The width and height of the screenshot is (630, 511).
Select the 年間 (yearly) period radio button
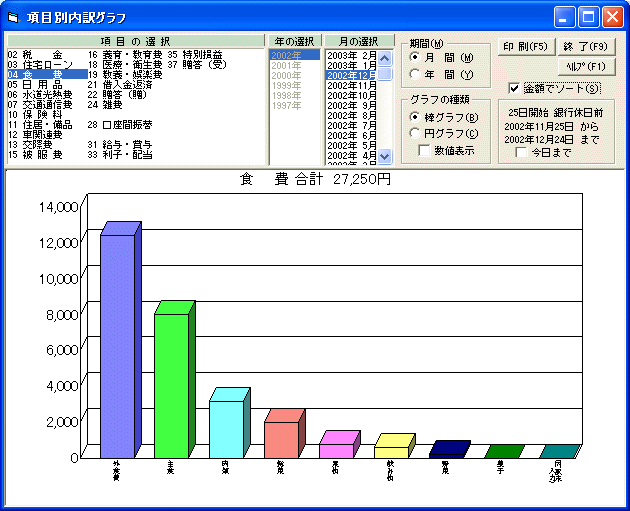(416, 75)
